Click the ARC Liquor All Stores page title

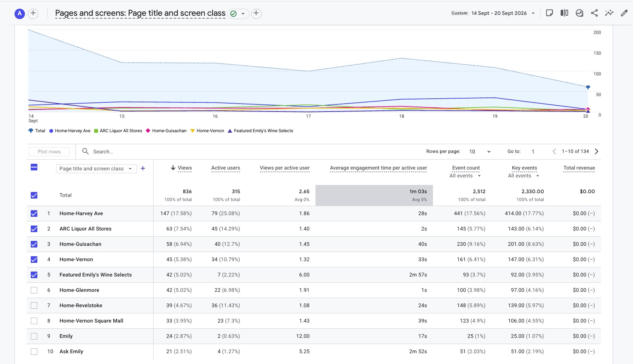click(x=86, y=229)
